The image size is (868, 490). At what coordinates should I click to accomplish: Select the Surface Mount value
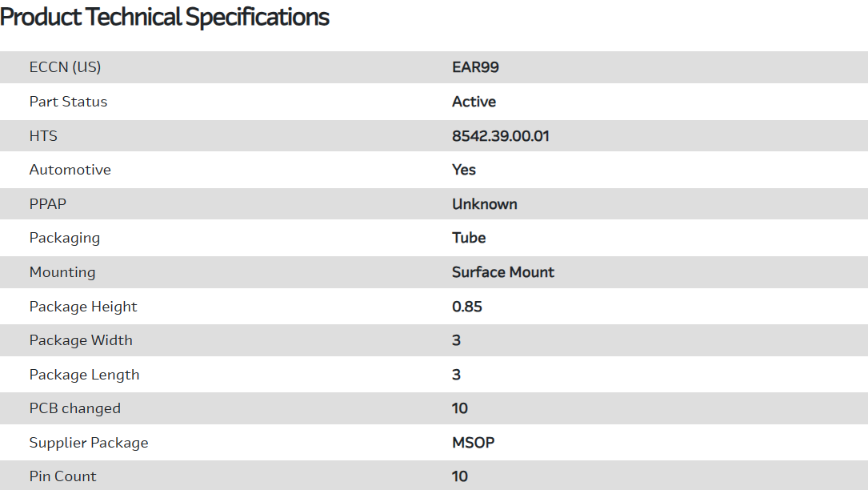[502, 272]
